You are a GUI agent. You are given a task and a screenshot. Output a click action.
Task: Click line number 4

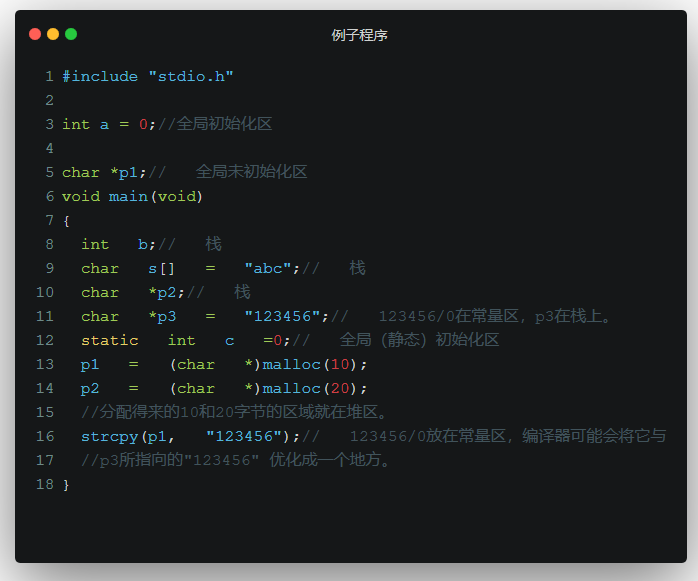(x=49, y=148)
